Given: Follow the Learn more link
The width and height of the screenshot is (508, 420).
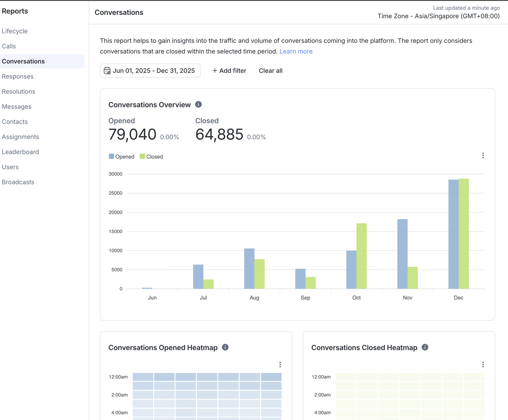Looking at the screenshot, I should click(296, 51).
